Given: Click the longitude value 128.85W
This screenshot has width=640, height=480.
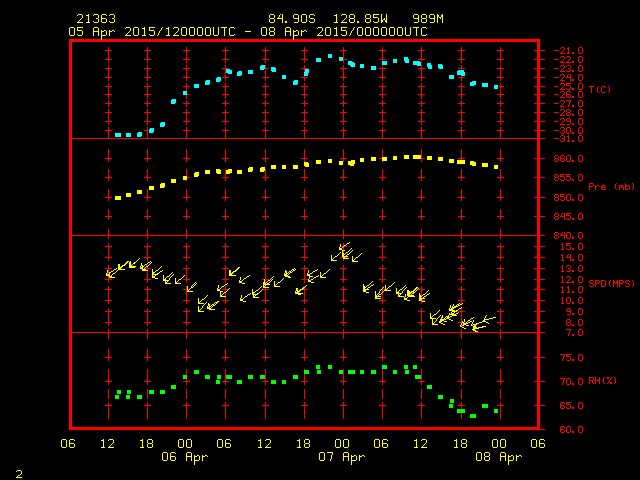Looking at the screenshot, I should click(360, 19).
